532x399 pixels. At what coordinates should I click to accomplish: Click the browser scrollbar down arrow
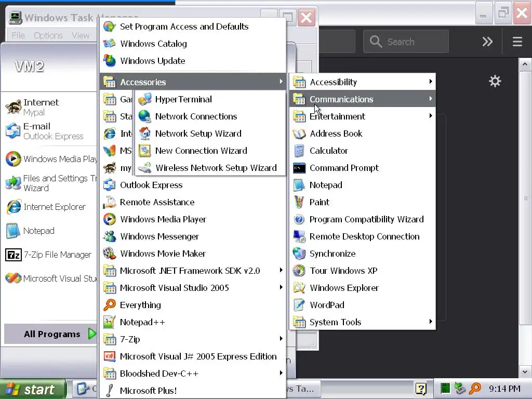pos(525,371)
